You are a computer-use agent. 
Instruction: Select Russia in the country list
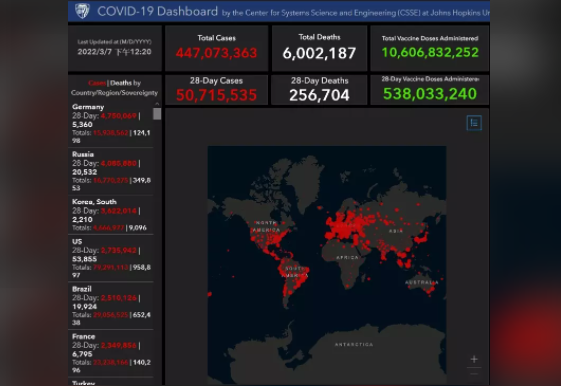111,171
